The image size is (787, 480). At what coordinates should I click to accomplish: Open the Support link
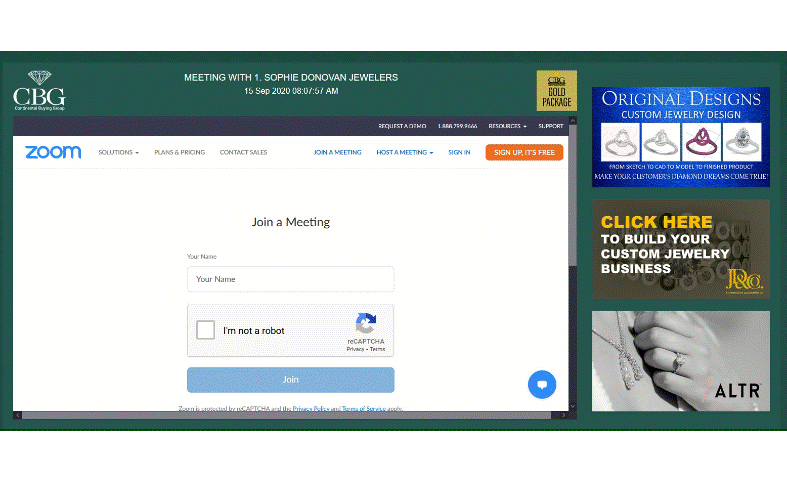pos(551,126)
